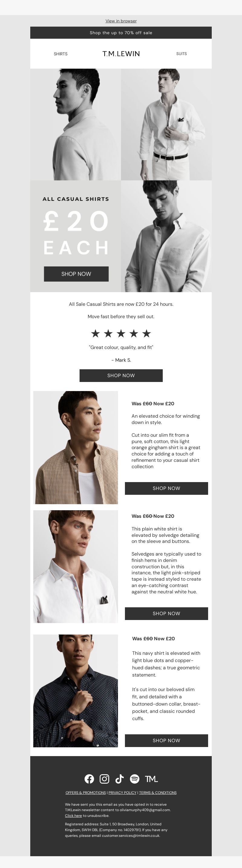The image size is (242, 868).
Task: Open the Facebook icon in footer
Action: coord(89,779)
